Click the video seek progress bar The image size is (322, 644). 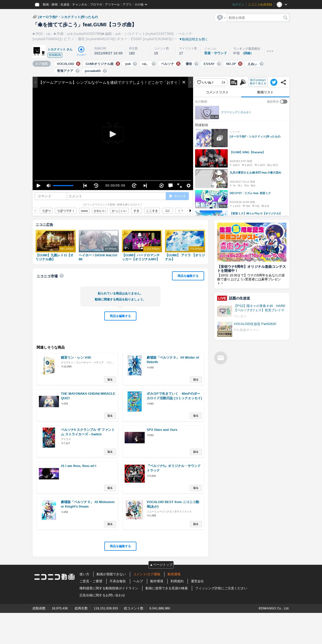coord(113,180)
